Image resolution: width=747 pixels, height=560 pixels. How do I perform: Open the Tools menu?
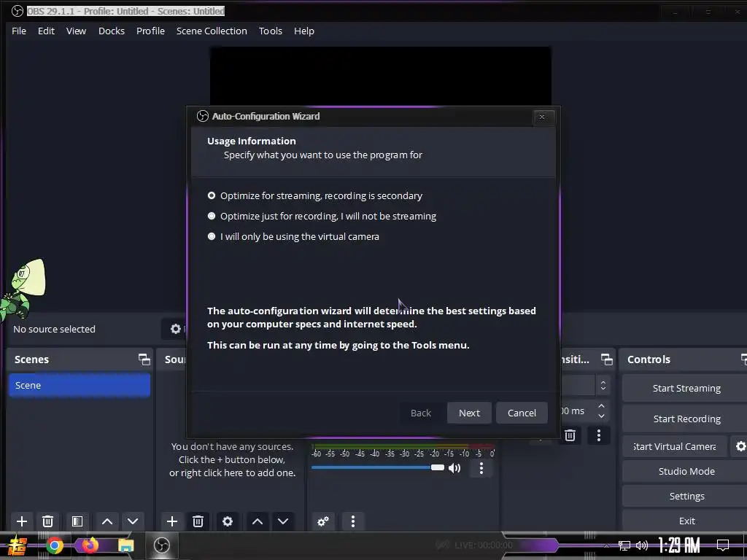(x=271, y=31)
